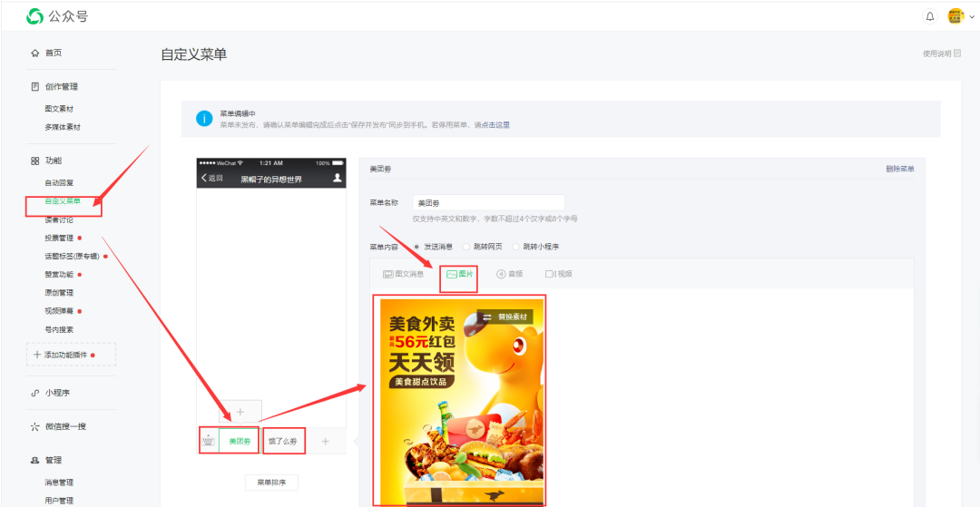The width and height of the screenshot is (980, 507).
Task: Add a submenu with the plus above 美团券
Action: [240, 412]
